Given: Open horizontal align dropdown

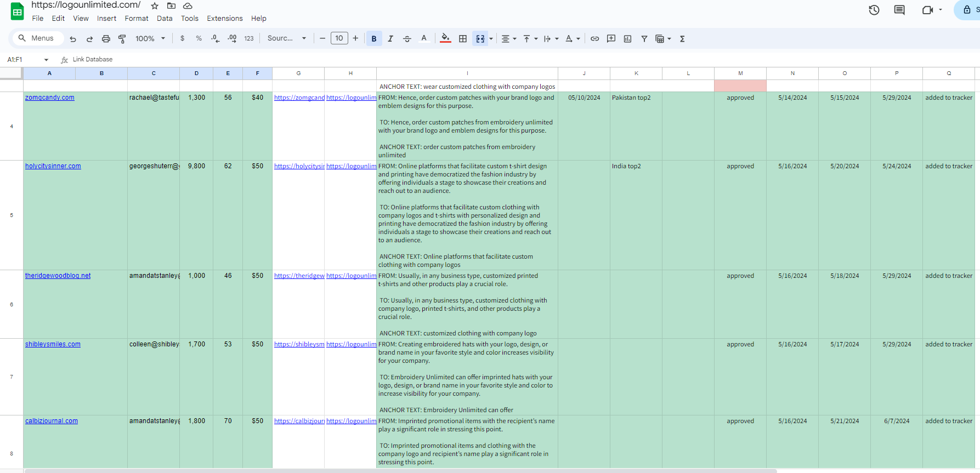Looking at the screenshot, I should click(x=508, y=38).
